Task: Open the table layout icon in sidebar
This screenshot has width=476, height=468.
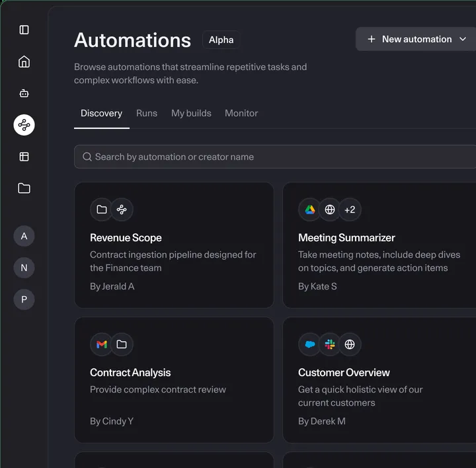Action: 24,157
